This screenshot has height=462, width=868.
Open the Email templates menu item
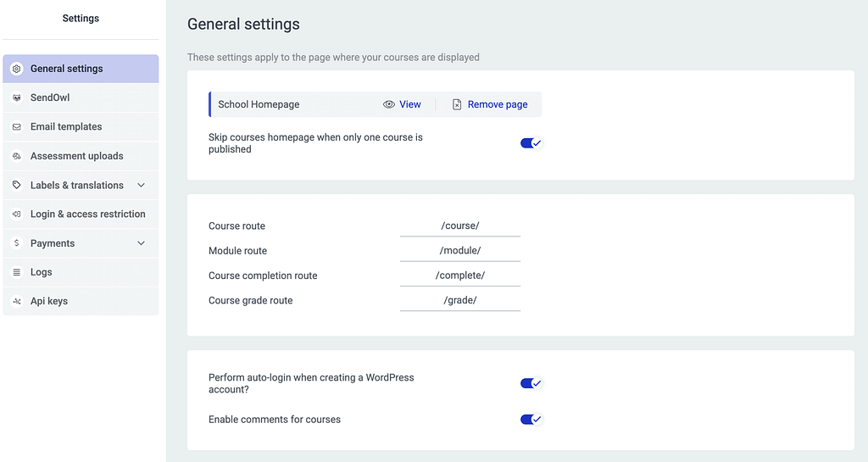coord(81,126)
